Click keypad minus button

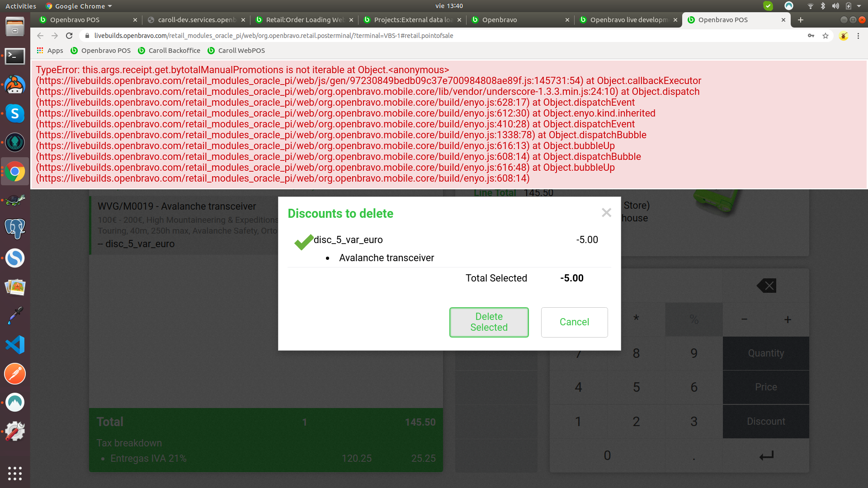744,319
